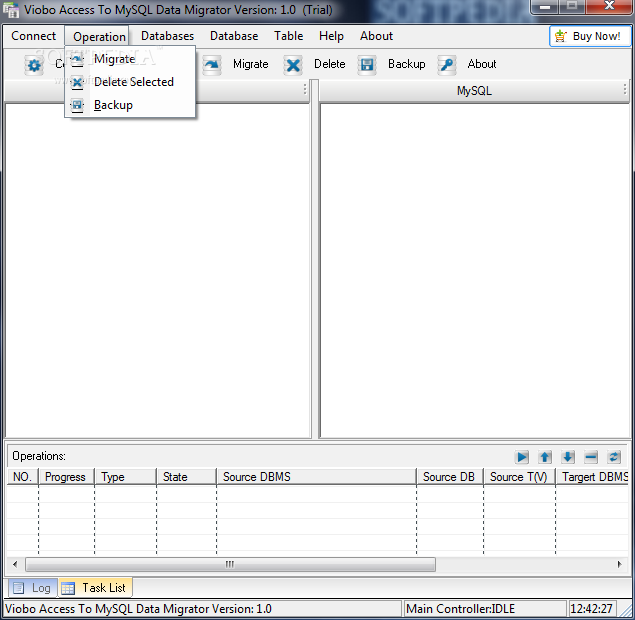This screenshot has height=620, width=635.
Task: Click the Migrate icon in Operation menu
Action: [77, 60]
